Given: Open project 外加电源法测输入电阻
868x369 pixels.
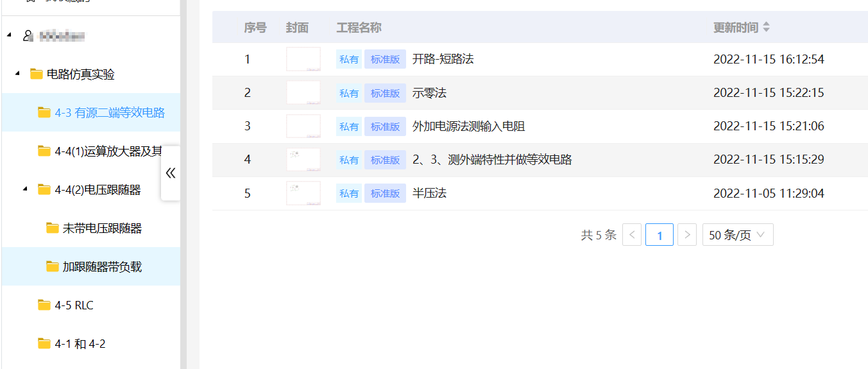Looking at the screenshot, I should click(468, 126).
